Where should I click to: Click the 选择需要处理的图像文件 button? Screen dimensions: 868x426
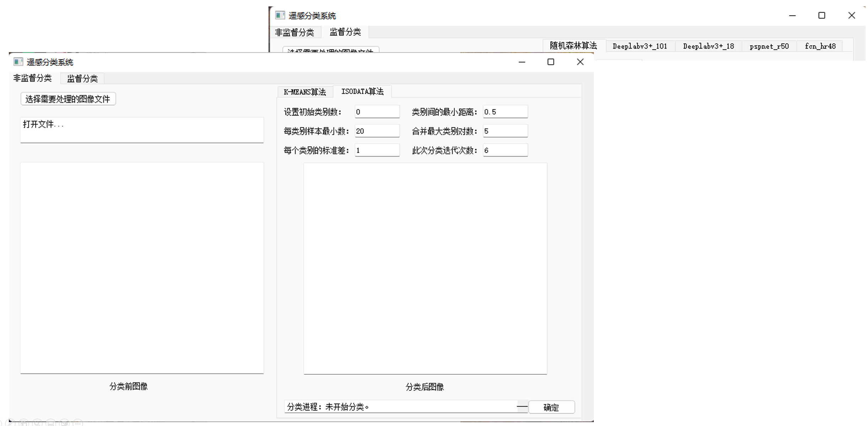click(68, 99)
